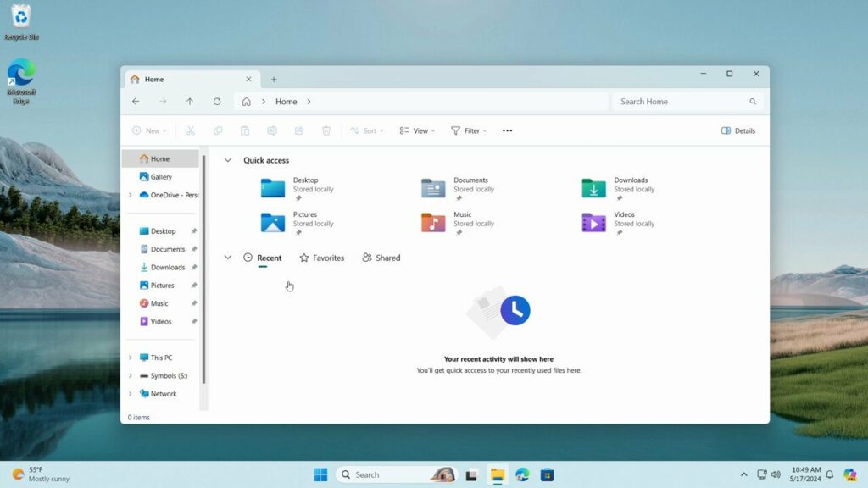Open more options ellipsis menu
Image resolution: width=868 pixels, height=488 pixels.
[x=507, y=130]
